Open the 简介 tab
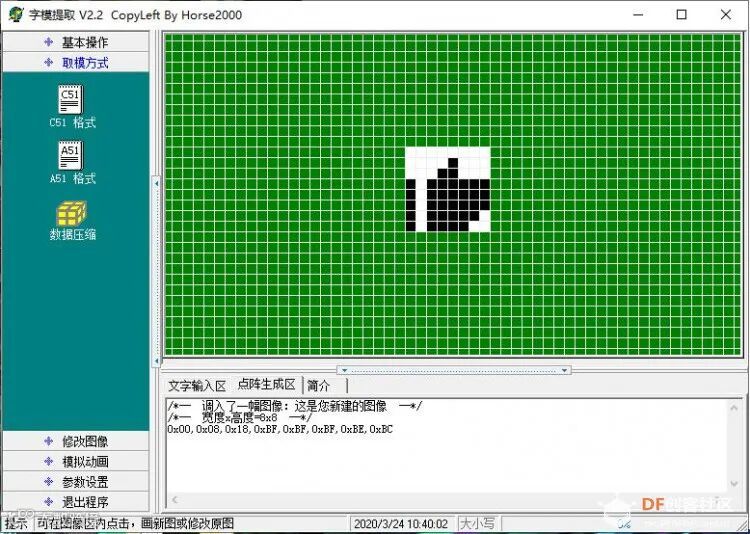 321,386
